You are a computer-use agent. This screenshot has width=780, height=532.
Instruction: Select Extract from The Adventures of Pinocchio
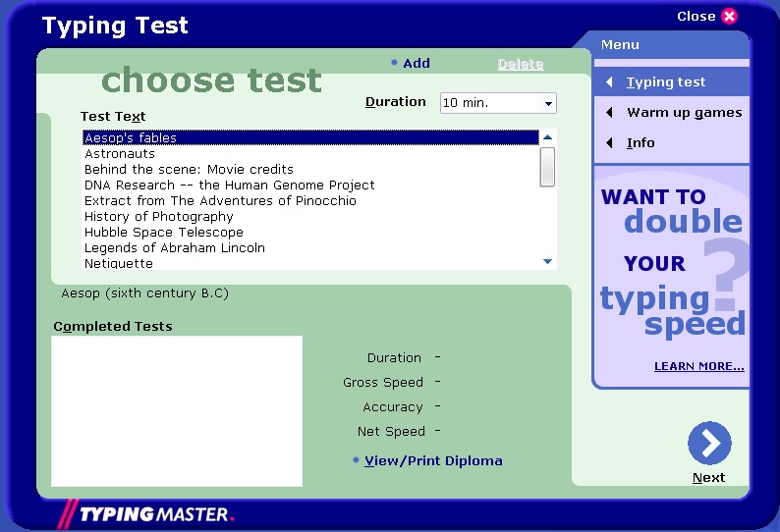310,201
